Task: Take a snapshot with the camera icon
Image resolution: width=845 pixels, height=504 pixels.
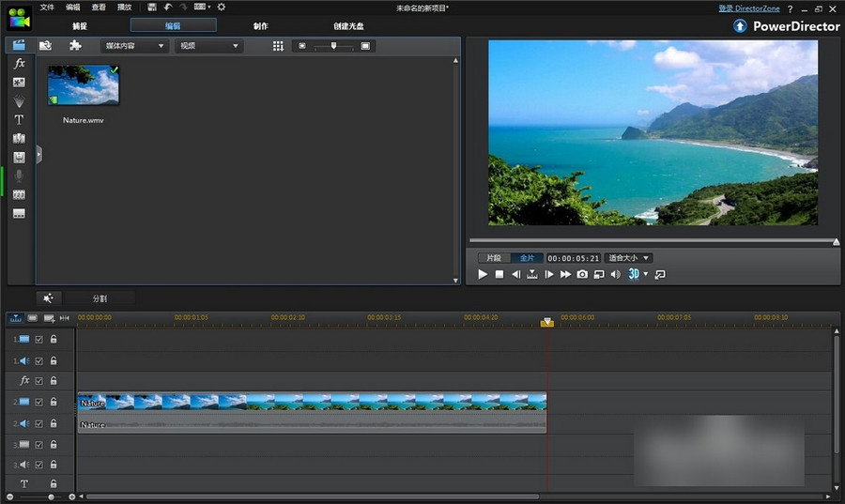Action: [582, 274]
